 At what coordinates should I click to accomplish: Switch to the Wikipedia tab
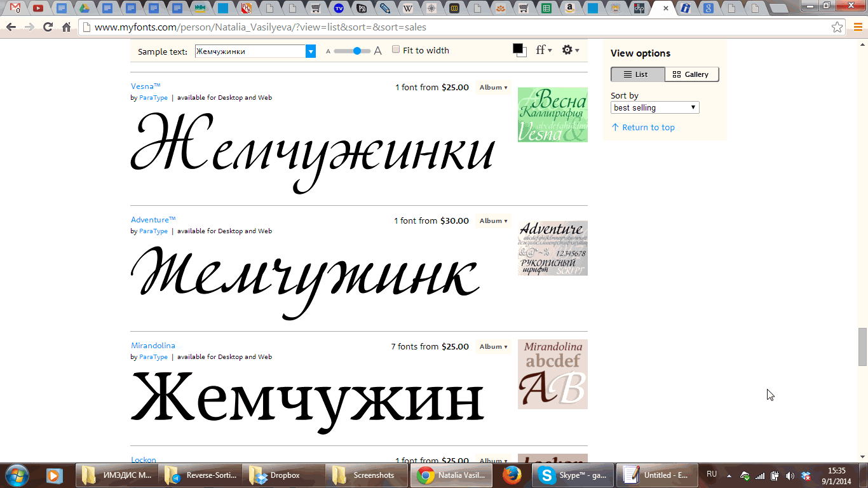coord(407,8)
